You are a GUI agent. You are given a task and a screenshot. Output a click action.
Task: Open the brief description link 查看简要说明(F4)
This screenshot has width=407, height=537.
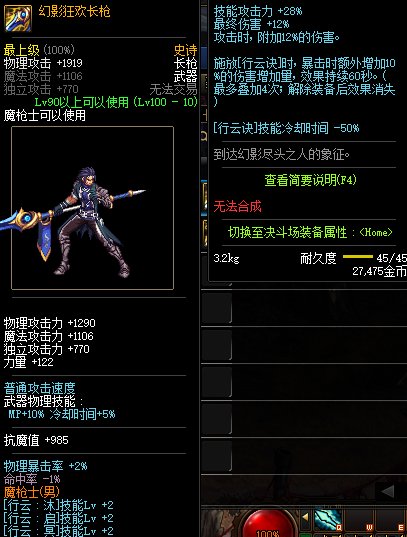[310, 180]
